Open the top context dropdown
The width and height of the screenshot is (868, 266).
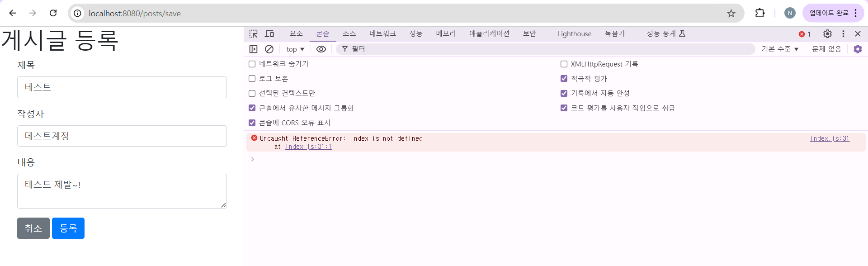(295, 49)
